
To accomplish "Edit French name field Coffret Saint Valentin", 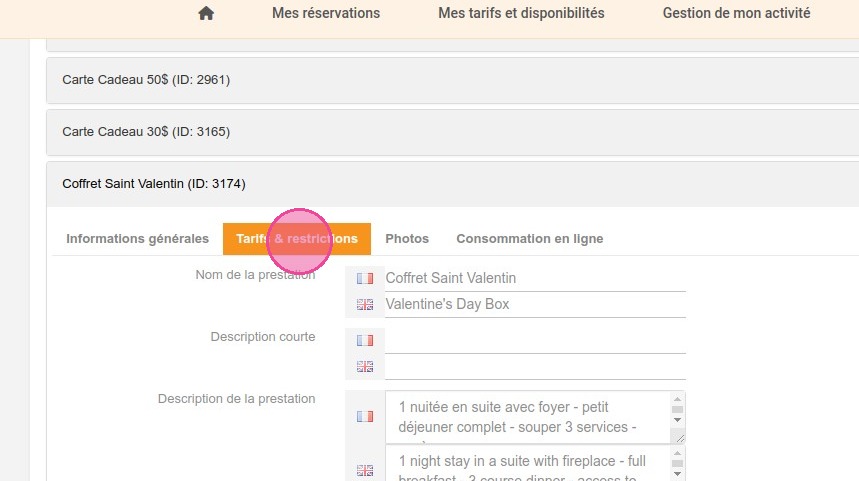I will 535,278.
